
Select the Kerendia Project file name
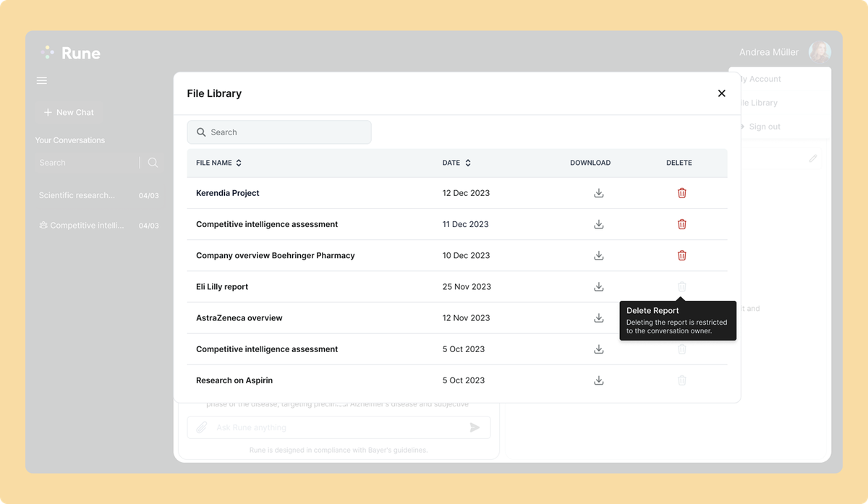(x=228, y=193)
